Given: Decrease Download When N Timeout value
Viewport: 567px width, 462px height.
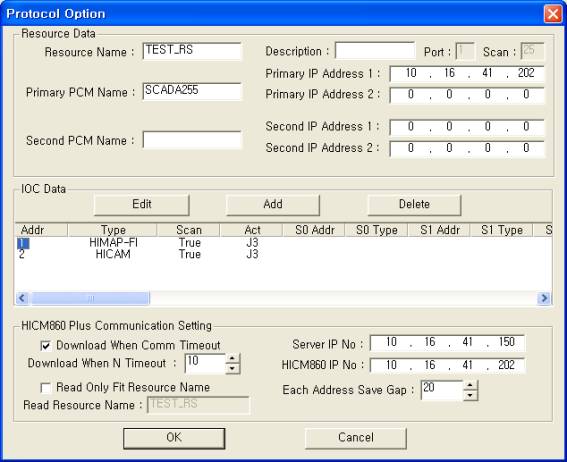Looking at the screenshot, I should tap(233, 368).
